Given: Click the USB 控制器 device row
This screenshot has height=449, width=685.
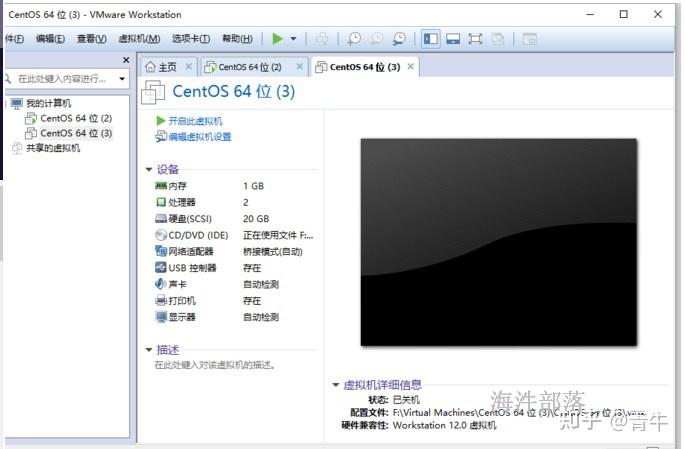Looking at the screenshot, I should 235,268.
